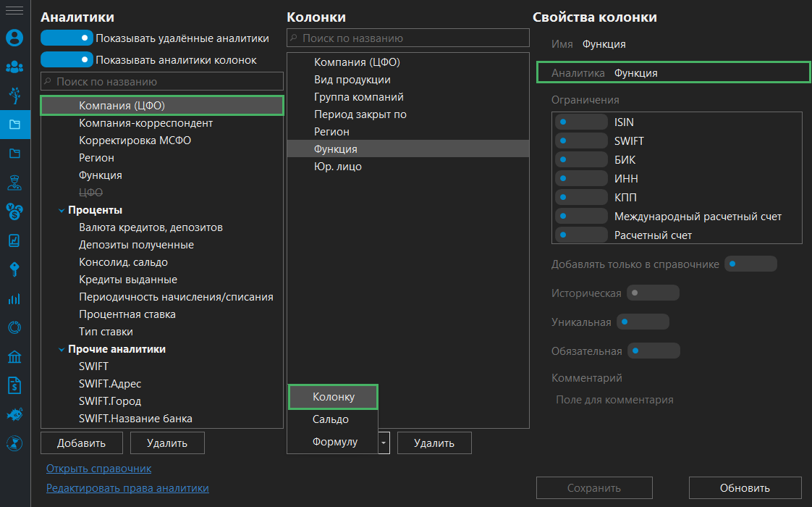Toggle 'Показывать аналитики колонок' switch
The width and height of the screenshot is (812, 507).
click(x=67, y=59)
